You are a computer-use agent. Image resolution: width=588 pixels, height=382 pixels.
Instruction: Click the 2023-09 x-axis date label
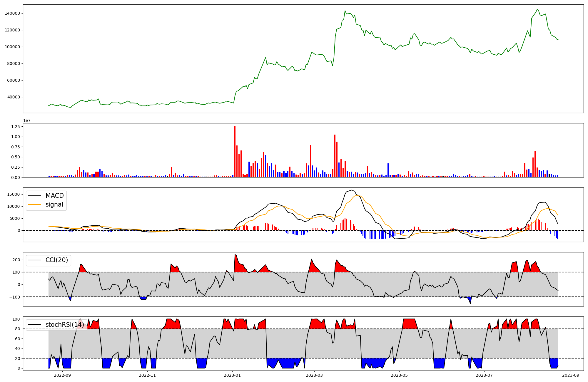[571, 375]
